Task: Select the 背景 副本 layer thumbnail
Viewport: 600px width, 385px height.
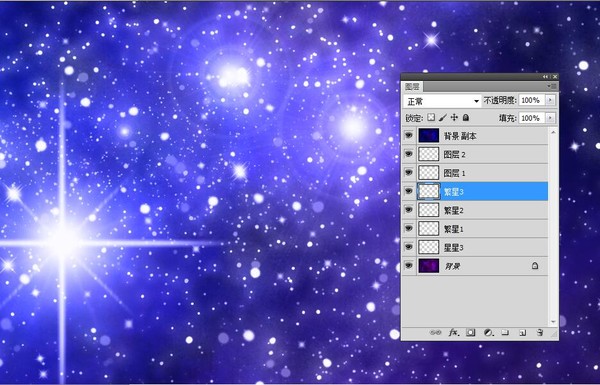Action: click(429, 135)
